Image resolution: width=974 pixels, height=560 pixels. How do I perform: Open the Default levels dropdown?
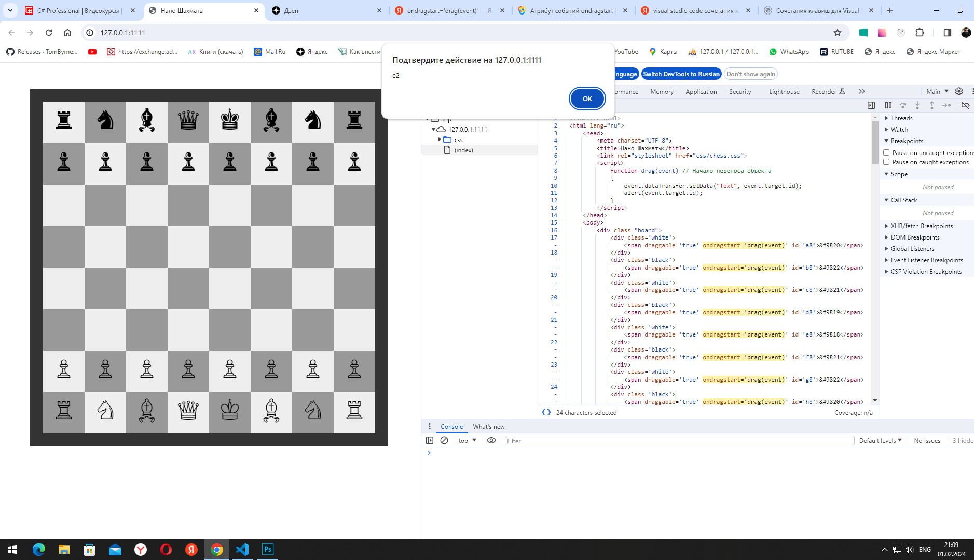[x=880, y=440]
